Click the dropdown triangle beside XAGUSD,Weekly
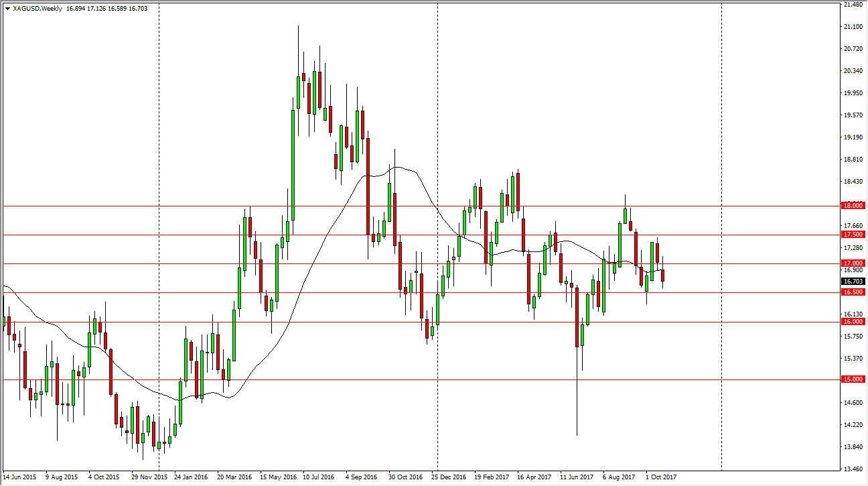 coord(7,9)
